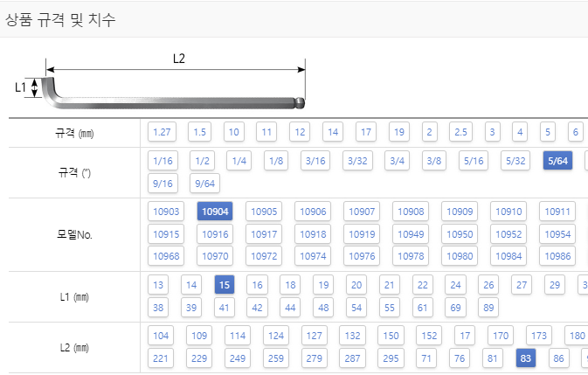The image size is (588, 375).
Task: Choose 2.5 in the 규격 (mm) row
Action: (x=460, y=132)
